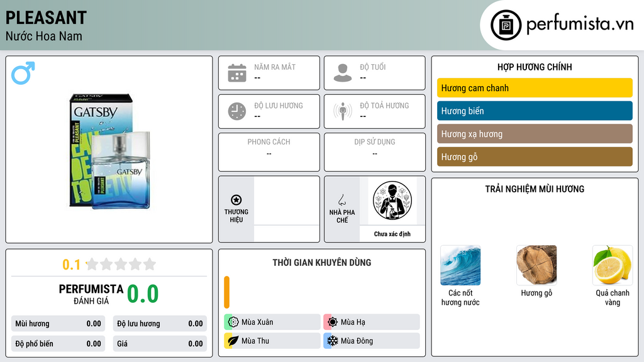Click the Độ toả hương label
The height and width of the screenshot is (362, 644).
point(384,106)
